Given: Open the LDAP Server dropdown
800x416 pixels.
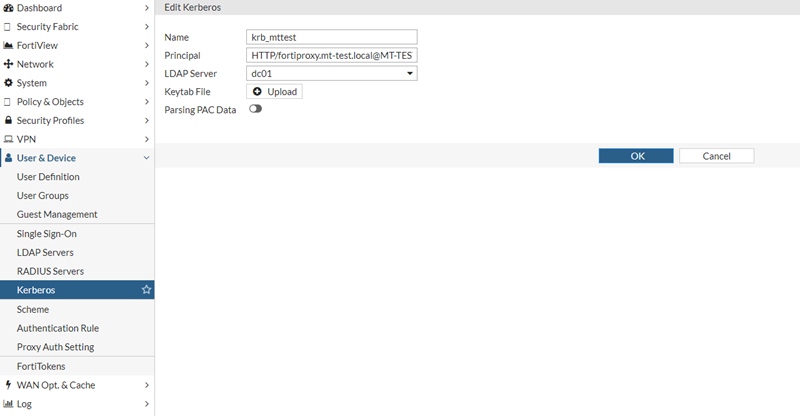Looking at the screenshot, I should tap(331, 73).
